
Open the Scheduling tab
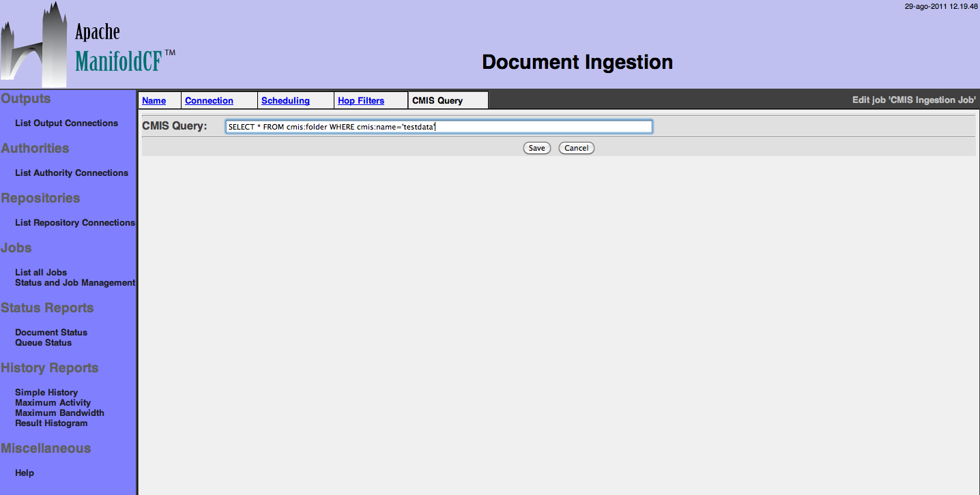285,101
